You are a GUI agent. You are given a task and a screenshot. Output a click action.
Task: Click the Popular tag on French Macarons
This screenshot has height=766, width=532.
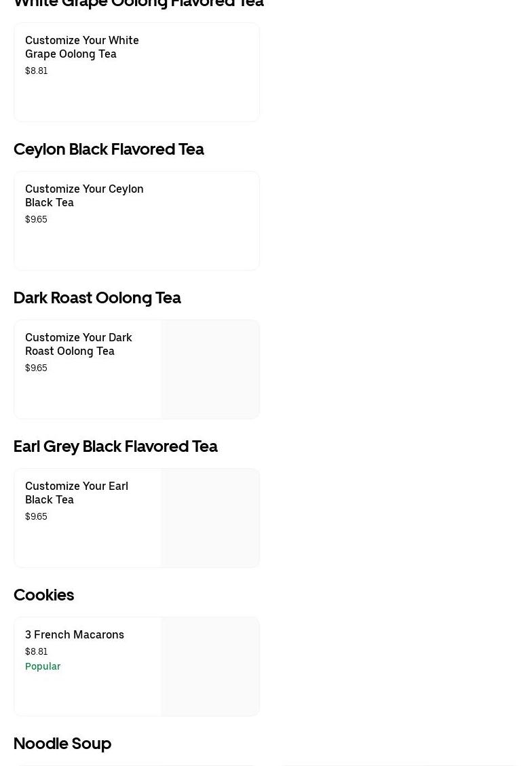[43, 666]
